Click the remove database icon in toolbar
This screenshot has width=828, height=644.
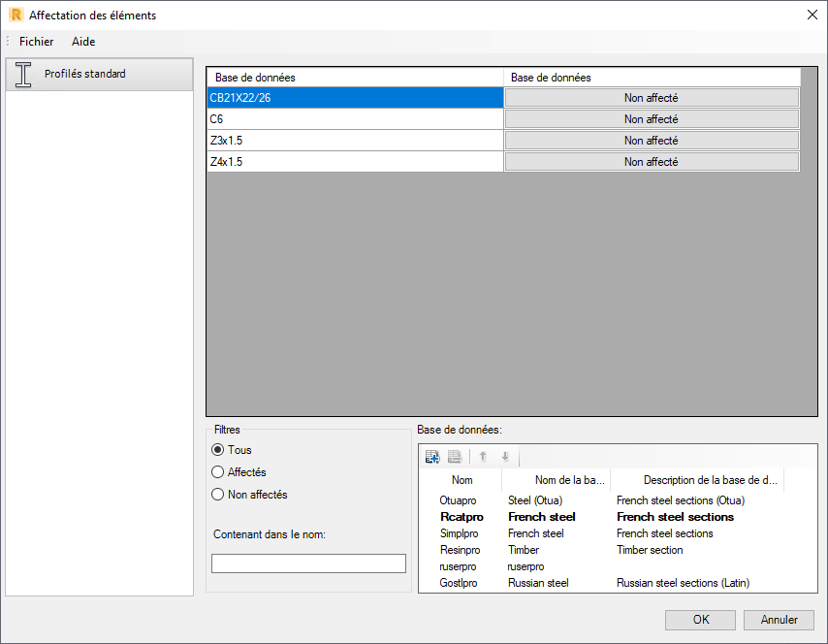coord(455,457)
